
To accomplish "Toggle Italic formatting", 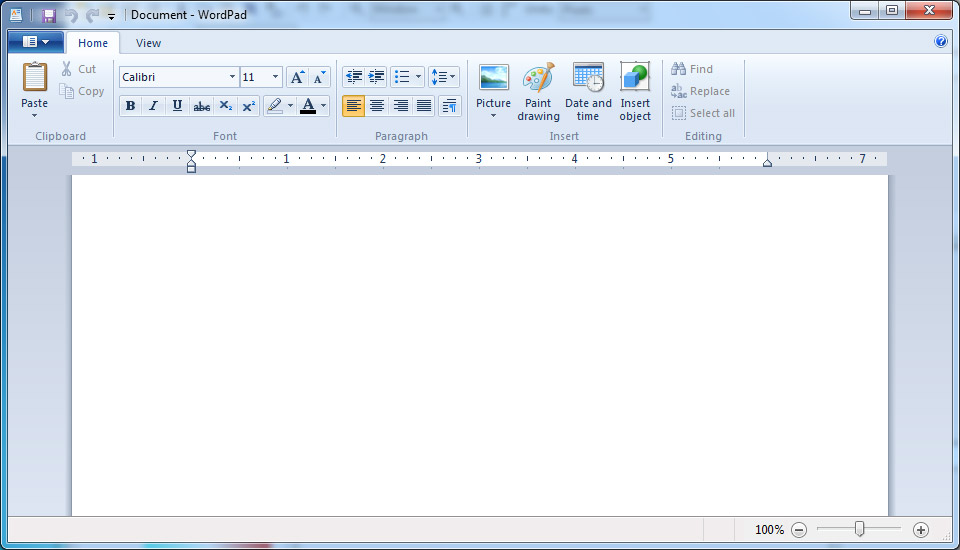I will pos(153,106).
